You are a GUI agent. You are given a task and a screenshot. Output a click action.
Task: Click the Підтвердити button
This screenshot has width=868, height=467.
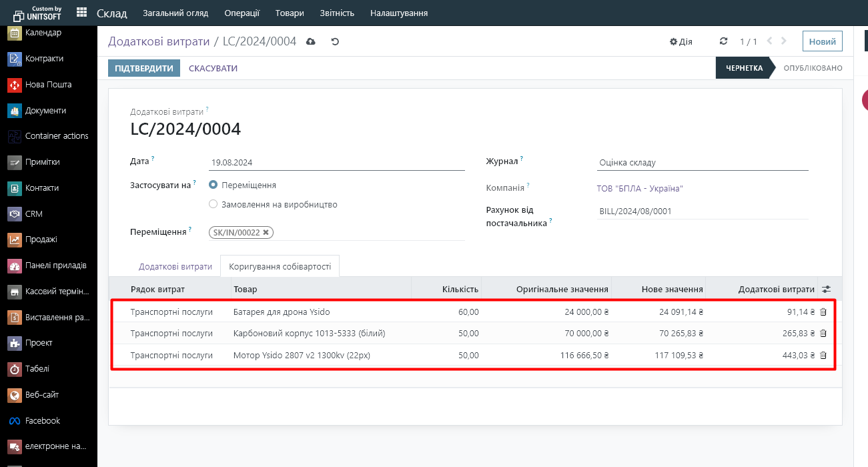[143, 68]
